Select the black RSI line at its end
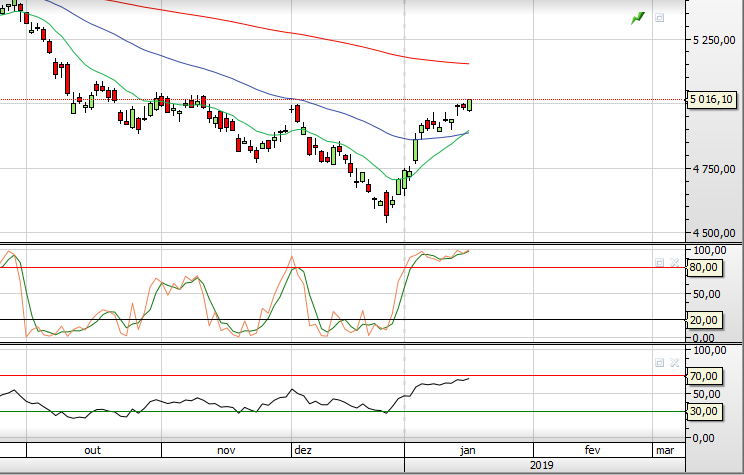 click(467, 379)
